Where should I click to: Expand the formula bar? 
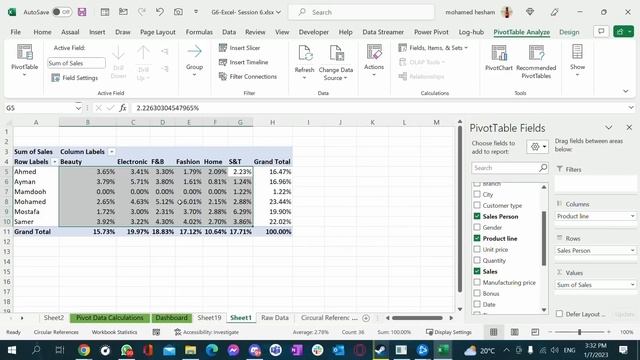click(631, 108)
